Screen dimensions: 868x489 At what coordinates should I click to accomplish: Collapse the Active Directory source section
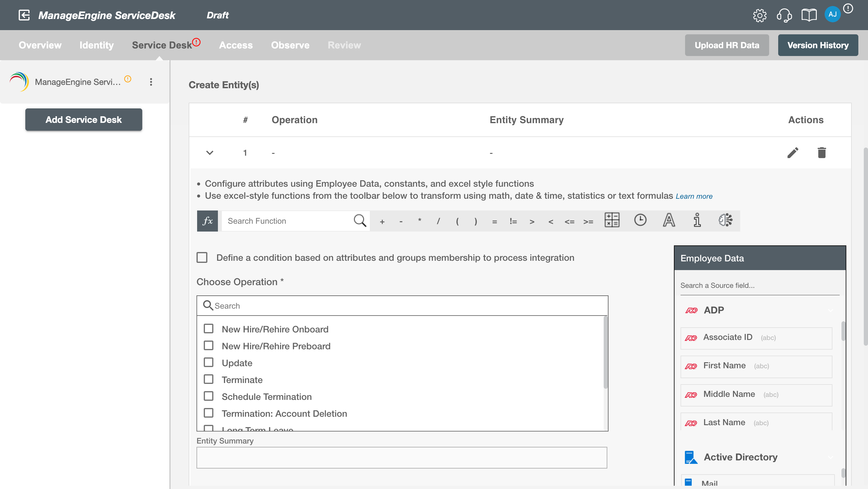[830, 457]
